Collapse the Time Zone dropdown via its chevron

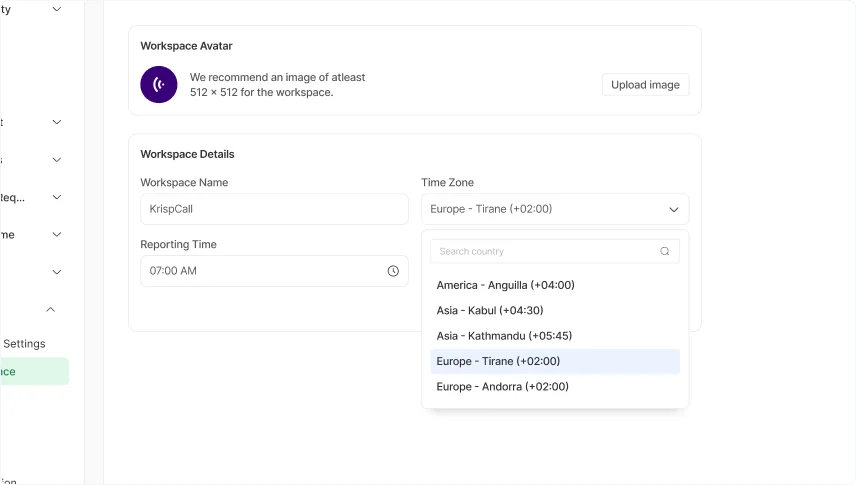(x=674, y=210)
